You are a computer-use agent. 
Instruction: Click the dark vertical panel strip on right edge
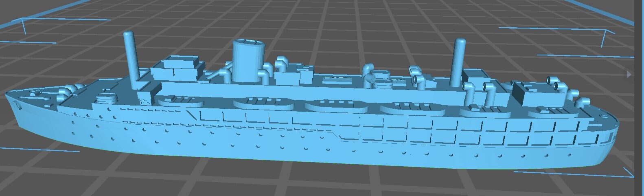[639, 122]
